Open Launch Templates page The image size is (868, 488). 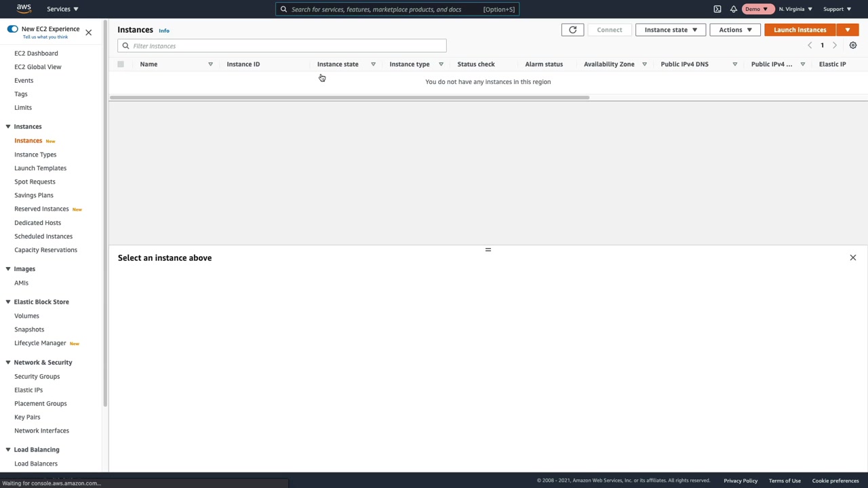[41, 168]
